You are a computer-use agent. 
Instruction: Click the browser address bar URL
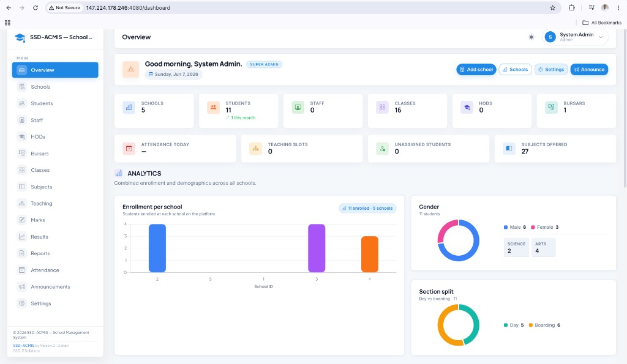point(128,7)
